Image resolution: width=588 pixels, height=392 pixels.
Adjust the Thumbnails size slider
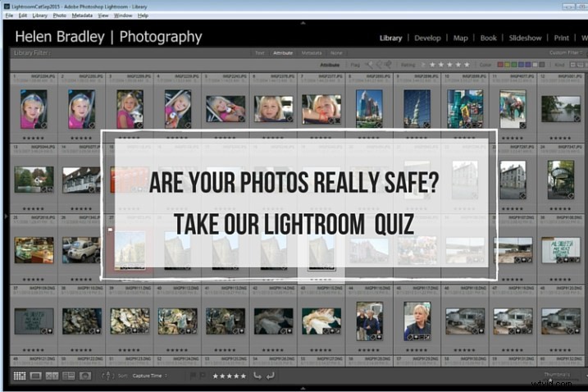point(563,380)
